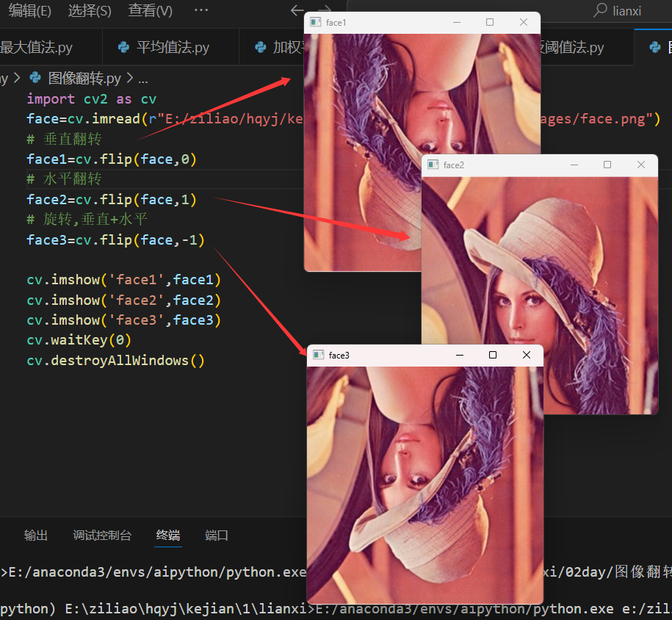Click the rotated image in face3 window
The image size is (672, 620).
coord(425,485)
